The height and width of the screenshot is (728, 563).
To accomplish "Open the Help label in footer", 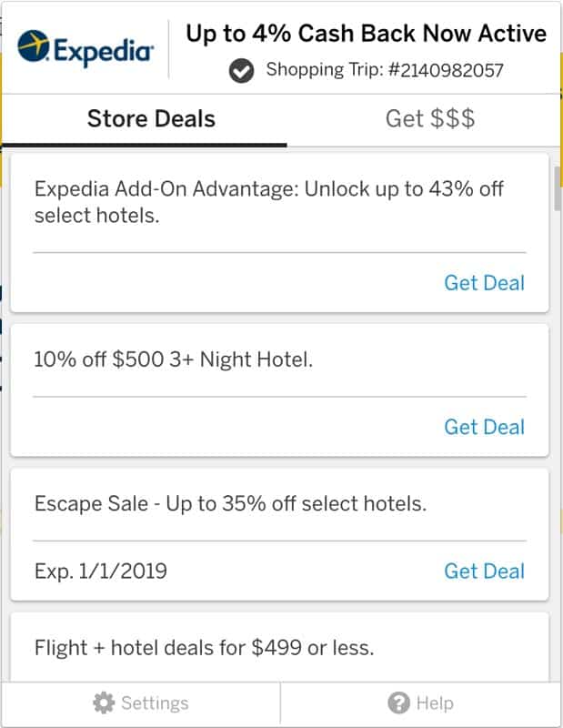I will click(x=435, y=703).
